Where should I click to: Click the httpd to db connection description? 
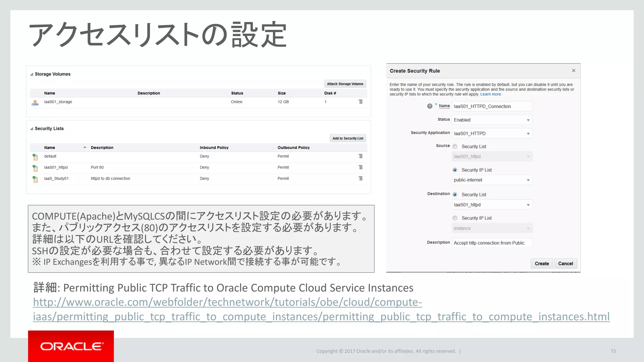pyautogui.click(x=110, y=178)
